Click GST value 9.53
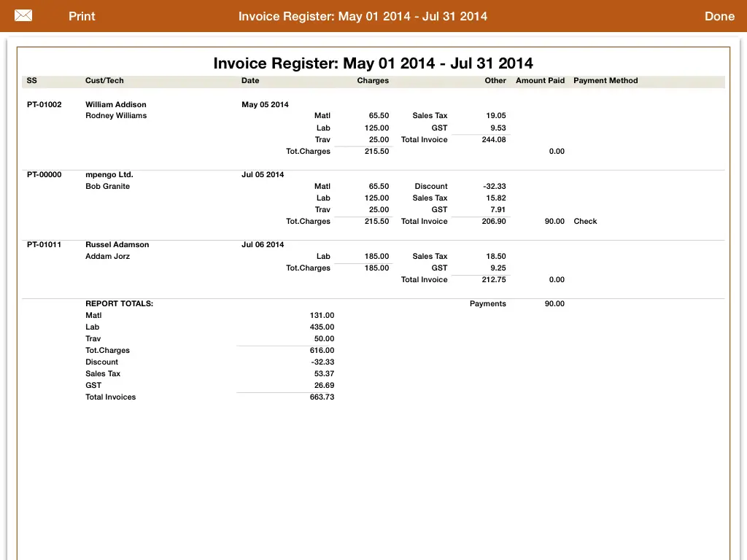Viewport: 747px width, 560px height. click(x=498, y=128)
